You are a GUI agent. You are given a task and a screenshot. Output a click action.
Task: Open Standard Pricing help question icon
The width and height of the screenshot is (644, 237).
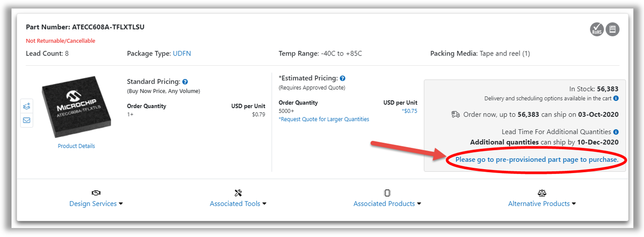click(x=185, y=82)
